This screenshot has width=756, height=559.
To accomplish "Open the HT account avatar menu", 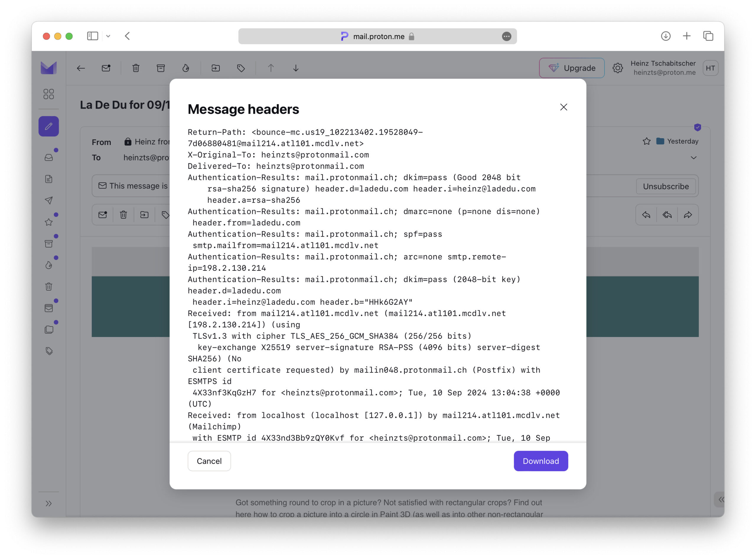I will click(x=710, y=68).
